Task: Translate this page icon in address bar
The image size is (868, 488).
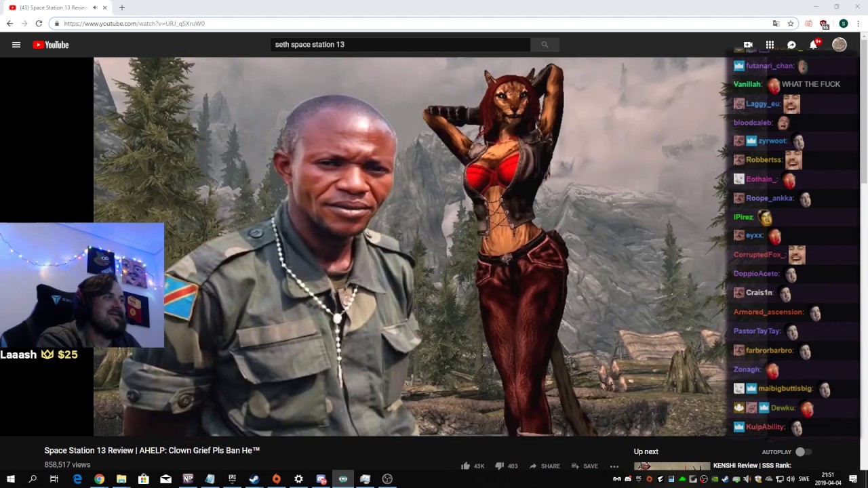Action: [x=776, y=24]
